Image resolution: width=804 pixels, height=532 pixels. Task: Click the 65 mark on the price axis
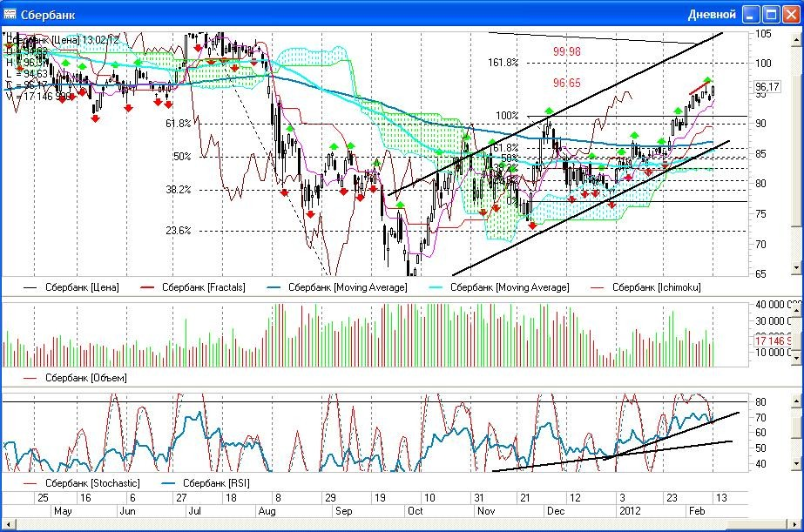tap(760, 273)
